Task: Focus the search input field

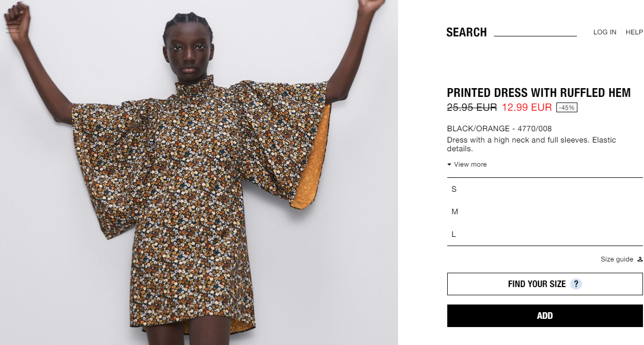Action: (x=535, y=32)
